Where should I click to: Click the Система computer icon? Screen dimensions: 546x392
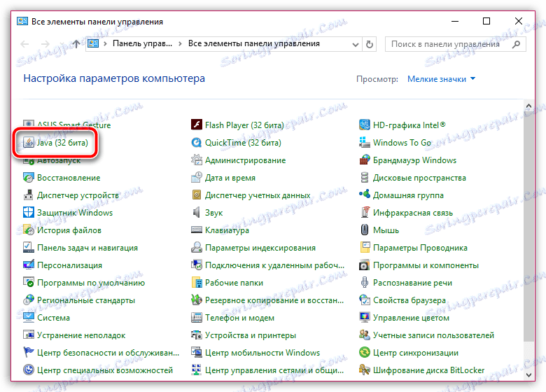tap(28, 318)
